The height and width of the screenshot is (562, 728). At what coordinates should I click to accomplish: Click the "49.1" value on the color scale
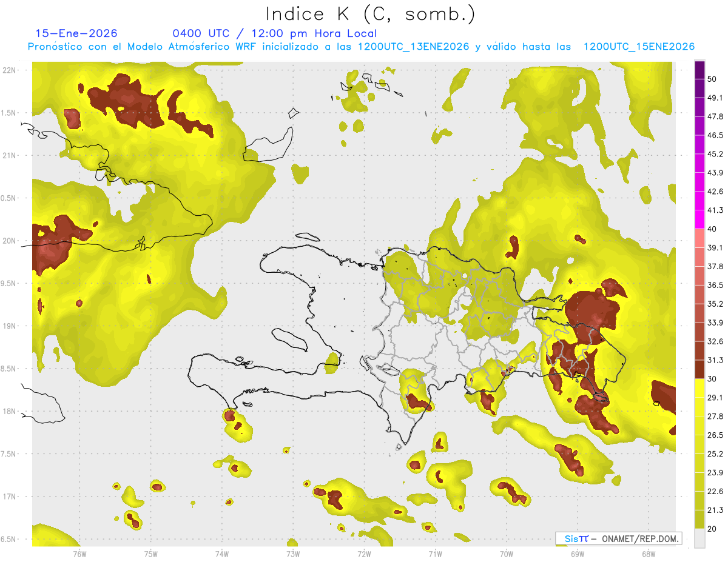(x=715, y=98)
